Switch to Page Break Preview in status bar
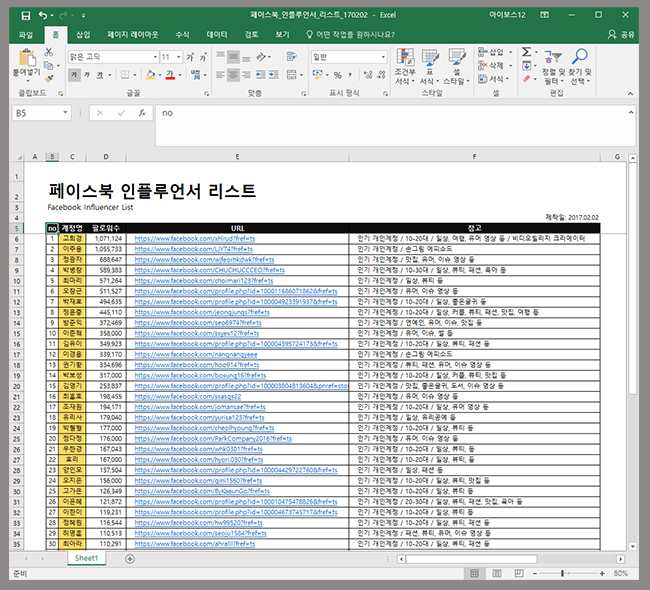 519,573
